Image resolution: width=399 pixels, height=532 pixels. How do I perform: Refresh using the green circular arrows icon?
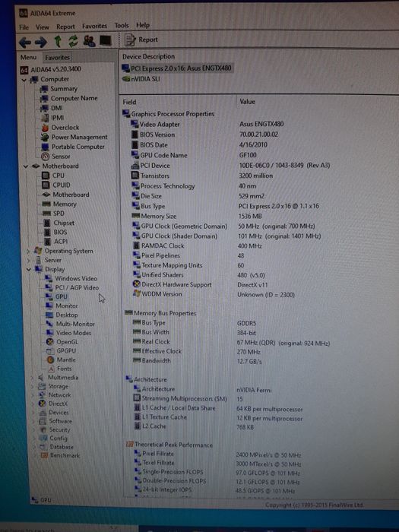click(73, 41)
